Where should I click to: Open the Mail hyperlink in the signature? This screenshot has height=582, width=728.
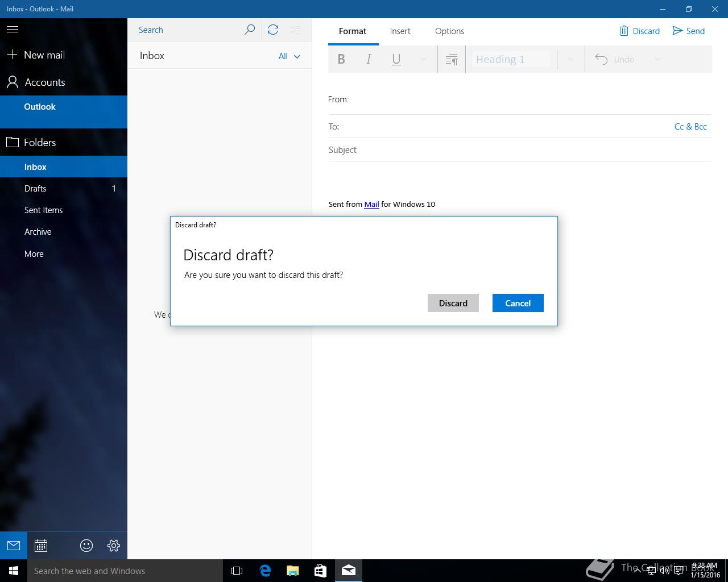coord(371,204)
